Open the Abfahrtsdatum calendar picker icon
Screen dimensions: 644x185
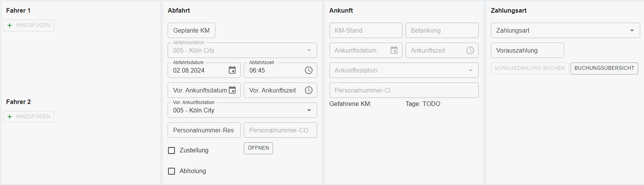pyautogui.click(x=232, y=70)
